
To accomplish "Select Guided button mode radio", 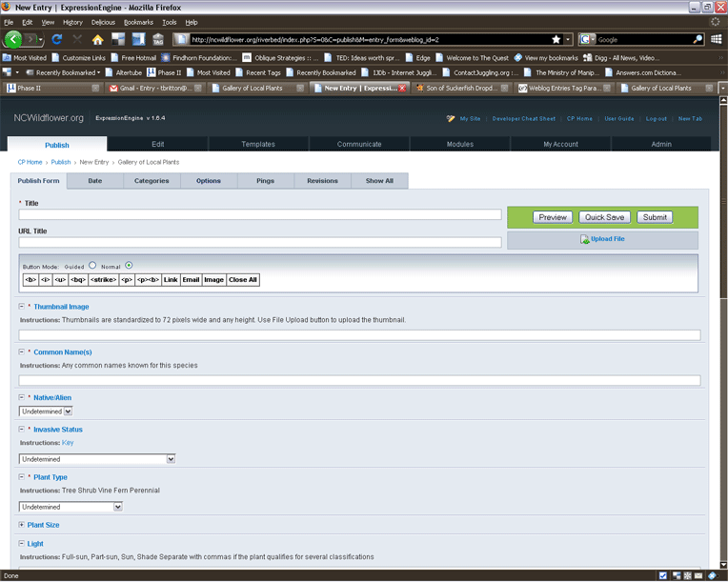I will tap(92, 266).
